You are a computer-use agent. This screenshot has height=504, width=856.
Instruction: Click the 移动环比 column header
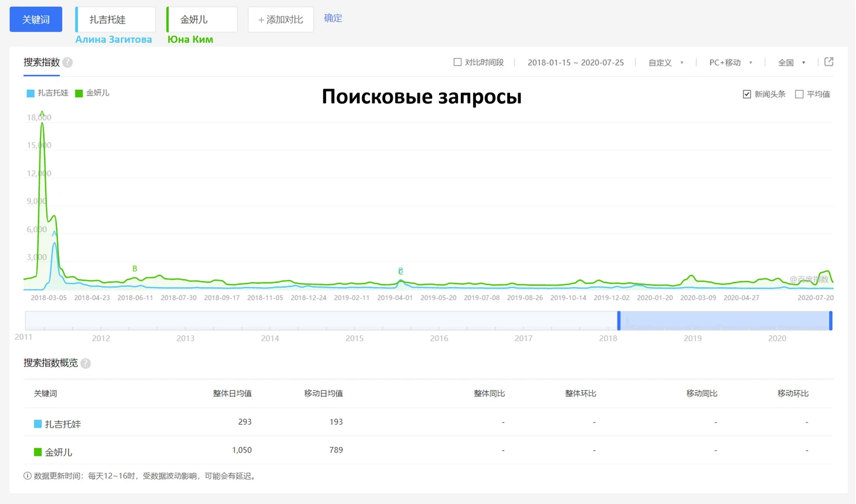pos(793,393)
